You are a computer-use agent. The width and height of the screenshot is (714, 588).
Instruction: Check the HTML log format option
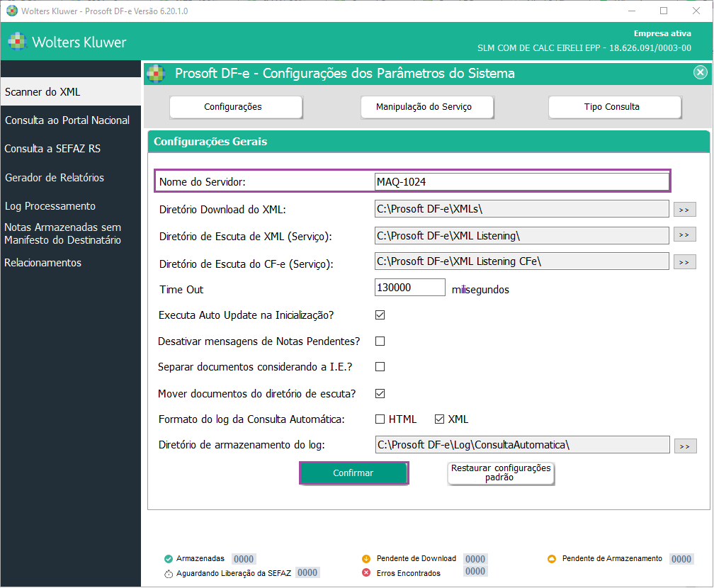380,419
